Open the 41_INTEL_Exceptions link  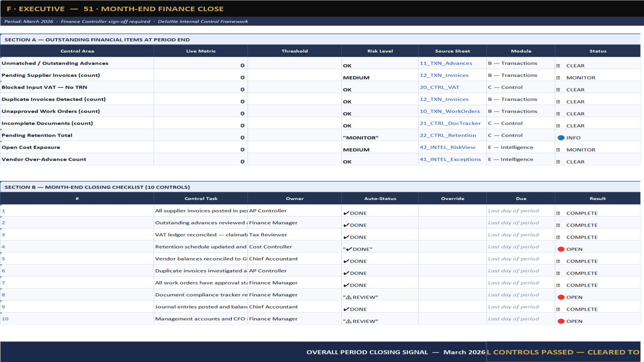450,159
